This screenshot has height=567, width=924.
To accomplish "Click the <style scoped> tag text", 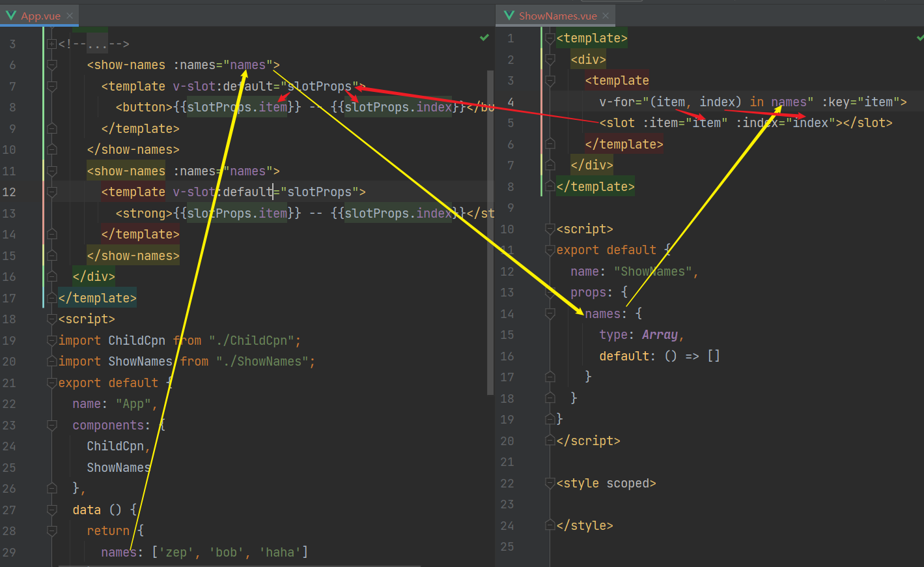I will click(x=606, y=484).
